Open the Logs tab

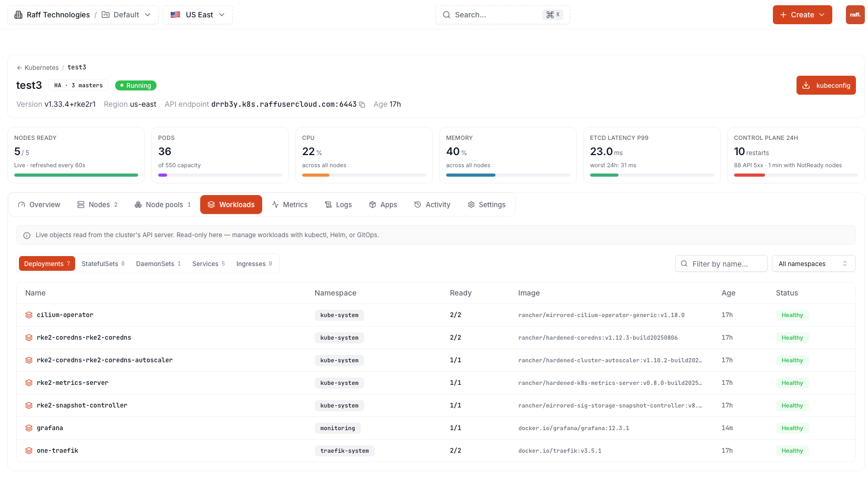pyautogui.click(x=338, y=205)
